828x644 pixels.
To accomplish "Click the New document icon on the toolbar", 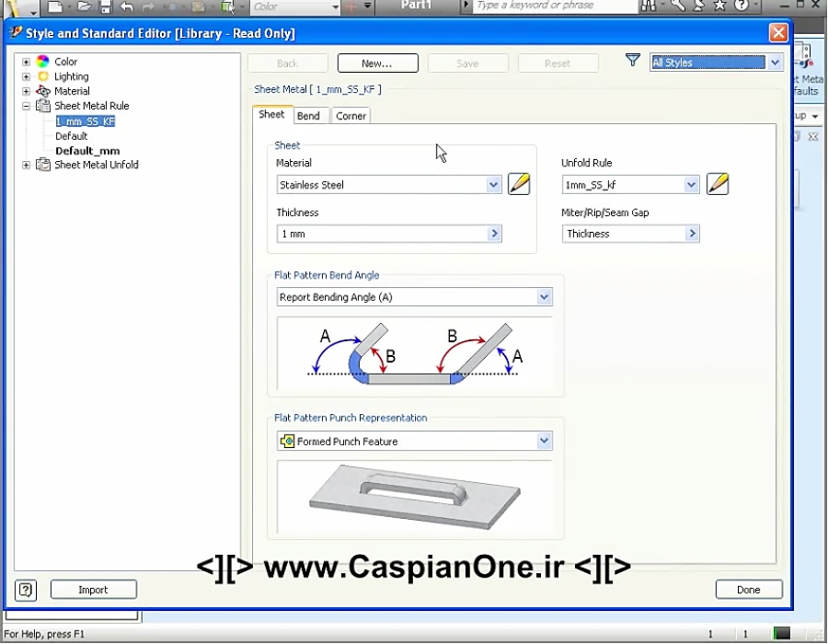I will coord(55,7).
